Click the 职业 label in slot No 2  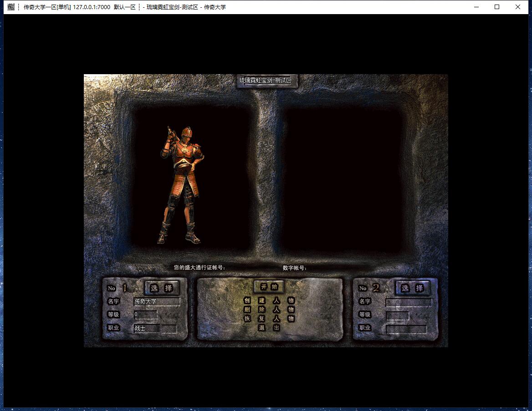365,328
